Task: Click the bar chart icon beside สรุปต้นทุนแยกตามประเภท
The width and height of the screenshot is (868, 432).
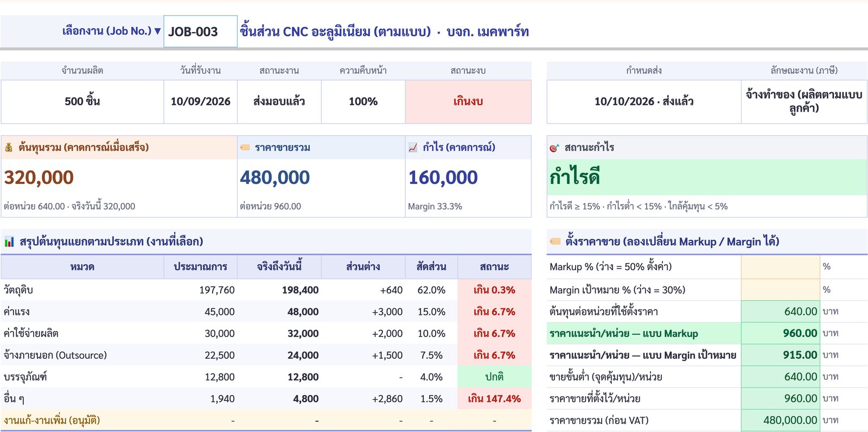Action: click(x=9, y=242)
